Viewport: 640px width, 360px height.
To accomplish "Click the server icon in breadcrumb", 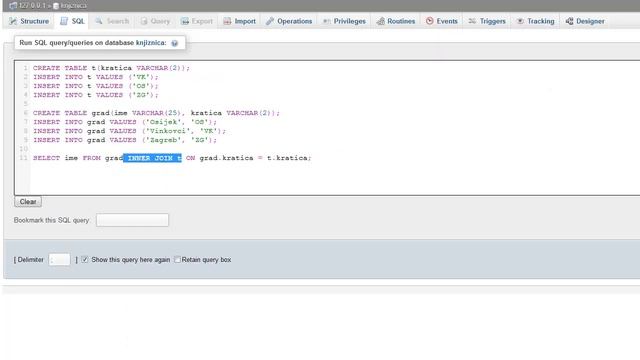I will tap(13, 6).
